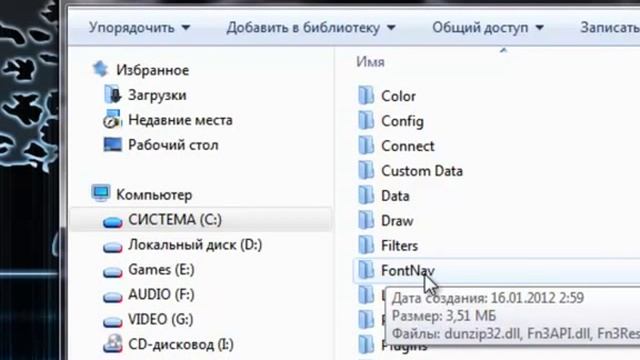Screen dimensions: 640x360
Task: Select СИСТЕМА (C:) drive label
Action: coord(175,220)
